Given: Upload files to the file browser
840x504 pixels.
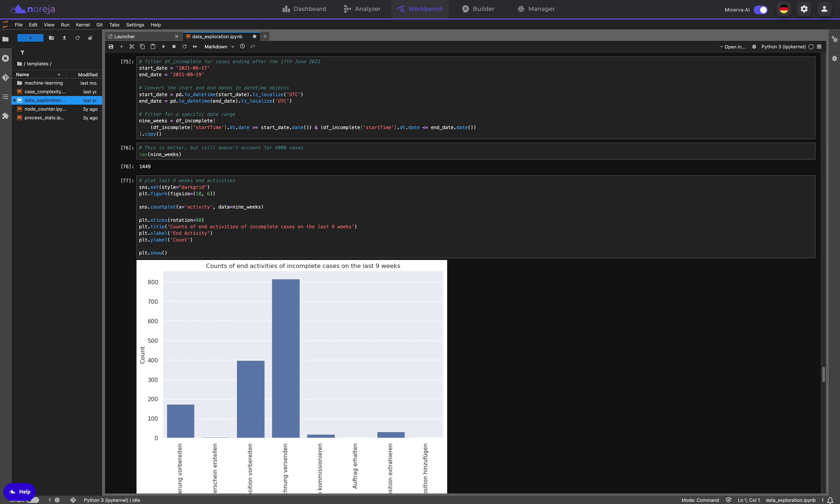Looking at the screenshot, I should coord(64,38).
